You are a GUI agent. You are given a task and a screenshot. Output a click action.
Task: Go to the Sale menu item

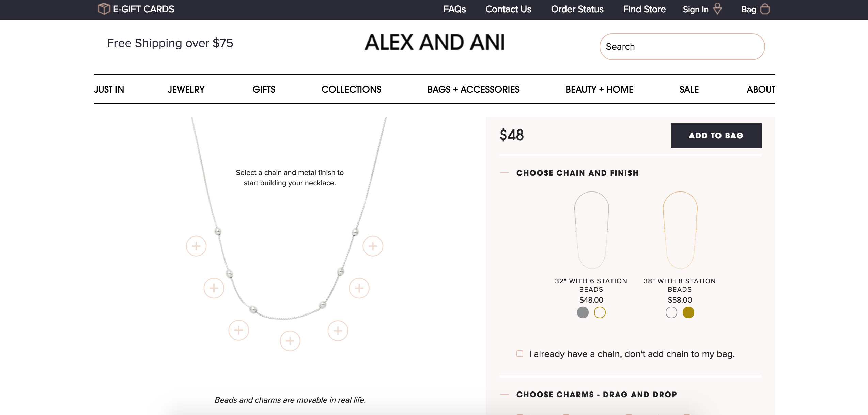(x=689, y=89)
